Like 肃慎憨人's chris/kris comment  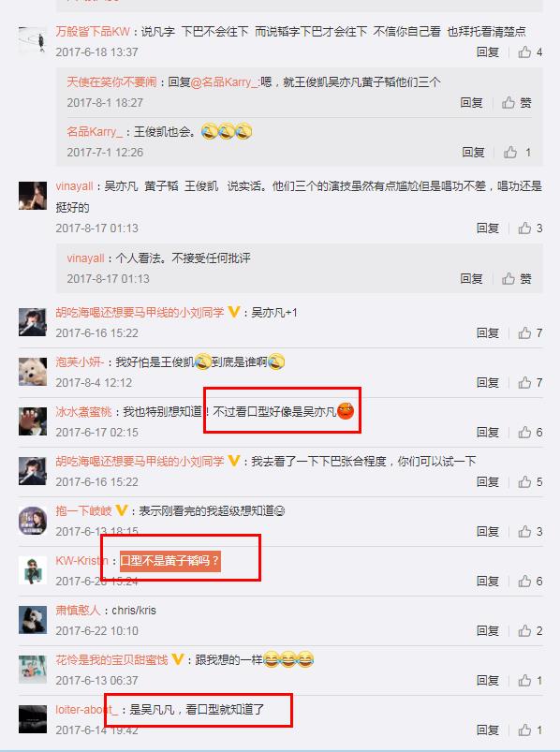pos(530,630)
